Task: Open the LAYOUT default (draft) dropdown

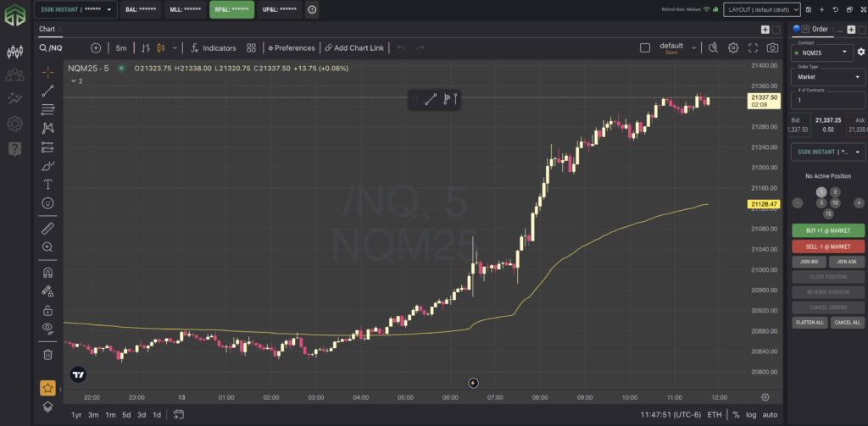Action: pyautogui.click(x=762, y=9)
